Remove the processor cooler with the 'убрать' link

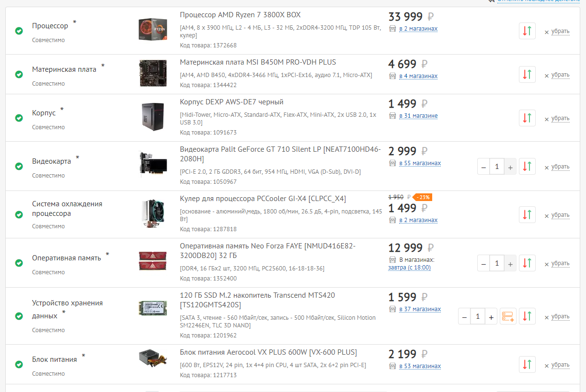click(x=560, y=215)
